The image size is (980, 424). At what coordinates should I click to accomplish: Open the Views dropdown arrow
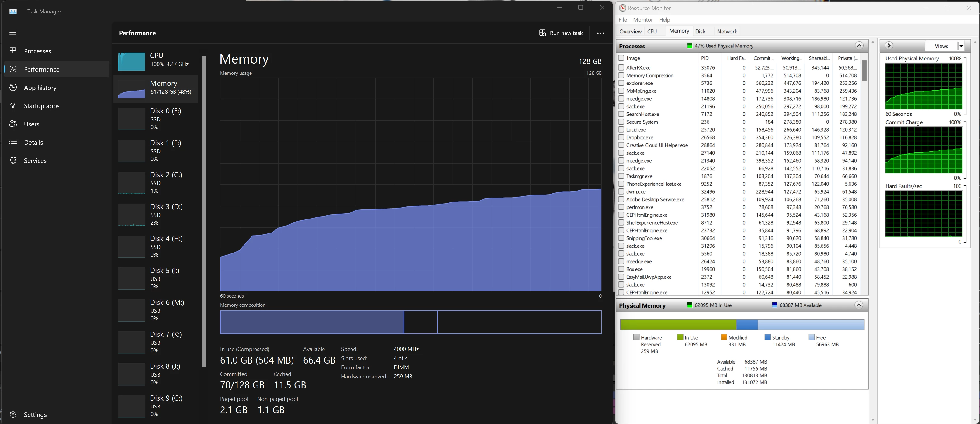pos(961,46)
